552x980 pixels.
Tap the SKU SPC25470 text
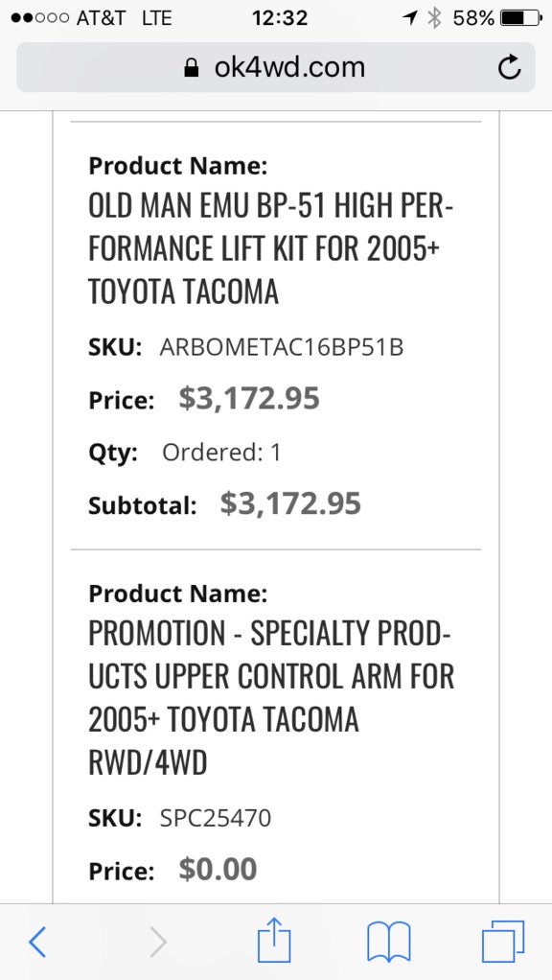point(216,818)
